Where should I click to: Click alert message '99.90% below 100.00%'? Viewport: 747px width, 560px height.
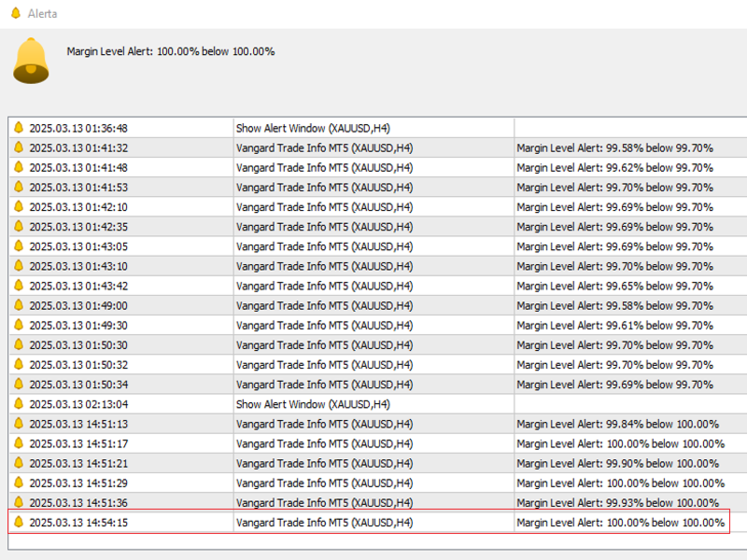(617, 463)
